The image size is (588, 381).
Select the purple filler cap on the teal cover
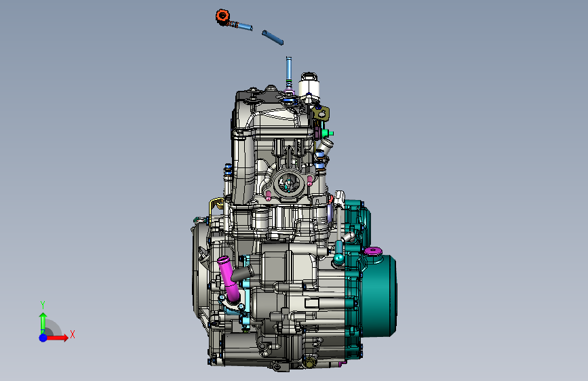point(373,251)
